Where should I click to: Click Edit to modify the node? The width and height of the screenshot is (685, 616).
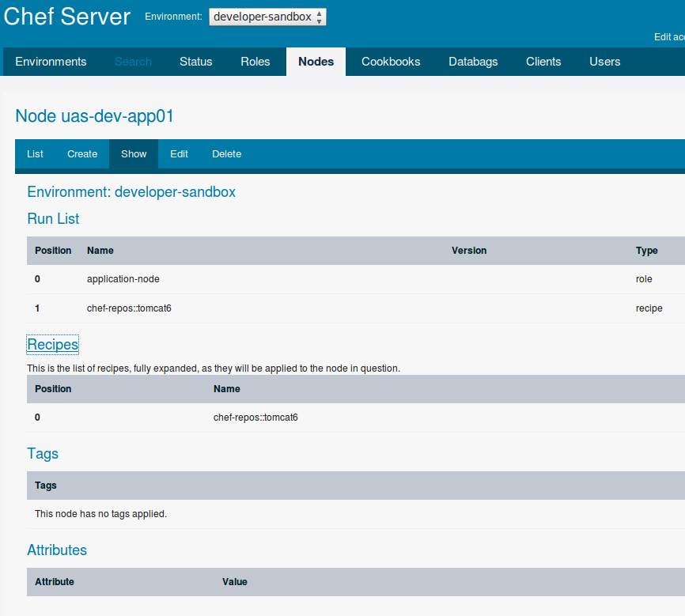click(179, 153)
